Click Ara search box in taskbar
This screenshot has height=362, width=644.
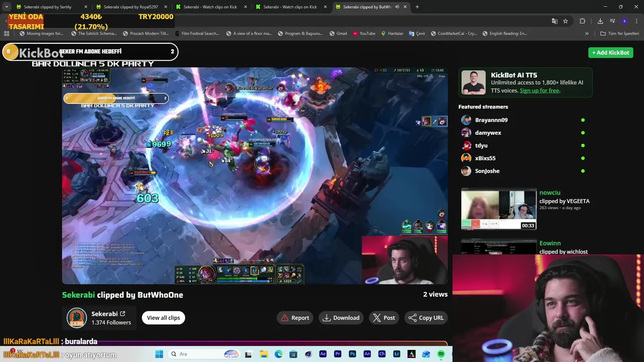(x=205, y=354)
